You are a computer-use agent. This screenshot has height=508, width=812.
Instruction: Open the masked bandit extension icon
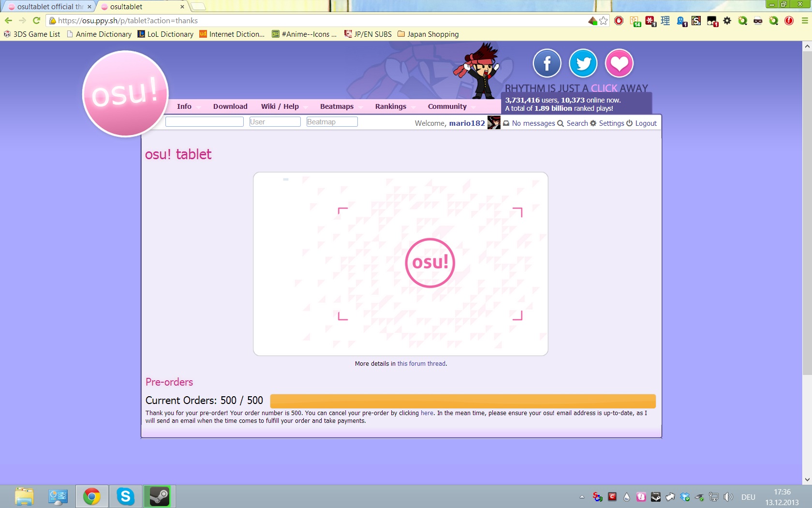pyautogui.click(x=758, y=20)
